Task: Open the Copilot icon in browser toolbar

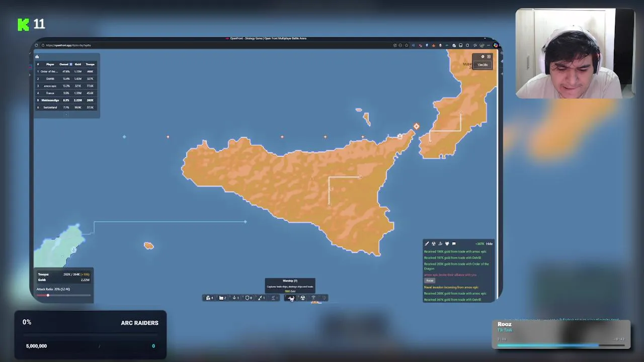Action: [x=496, y=45]
